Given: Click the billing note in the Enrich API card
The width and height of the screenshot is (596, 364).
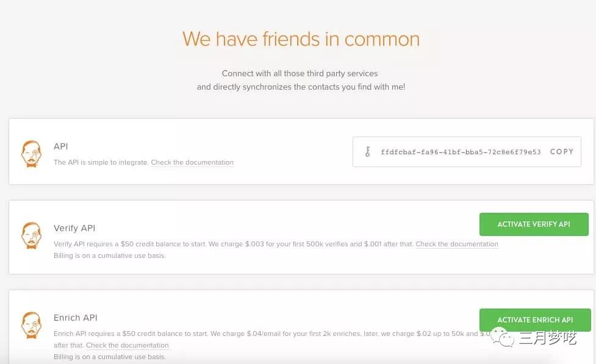Looking at the screenshot, I should (x=109, y=357).
